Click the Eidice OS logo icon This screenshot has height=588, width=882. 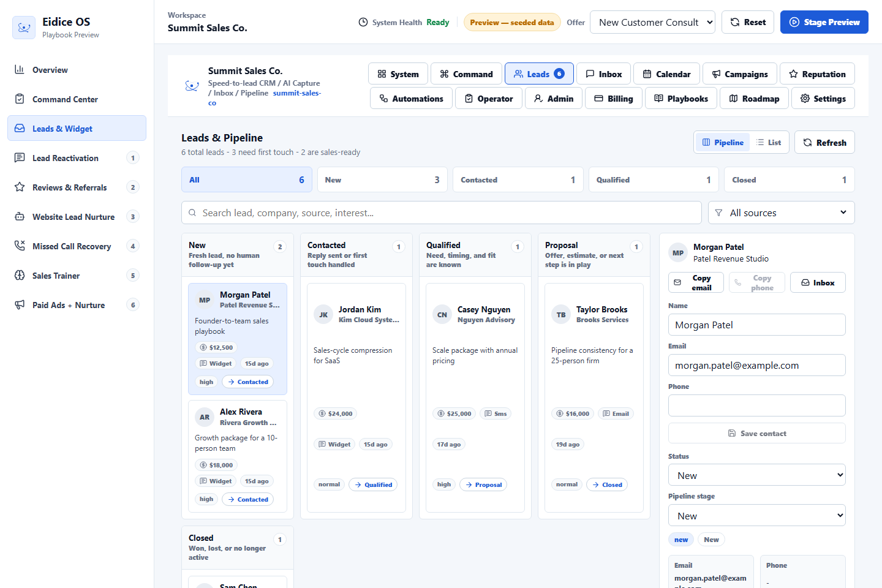click(x=24, y=28)
